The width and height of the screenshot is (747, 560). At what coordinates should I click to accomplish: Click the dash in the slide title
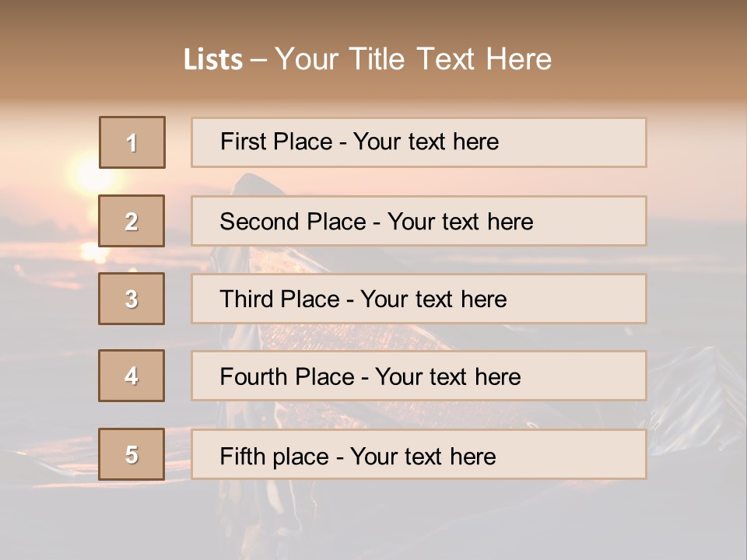(x=258, y=60)
